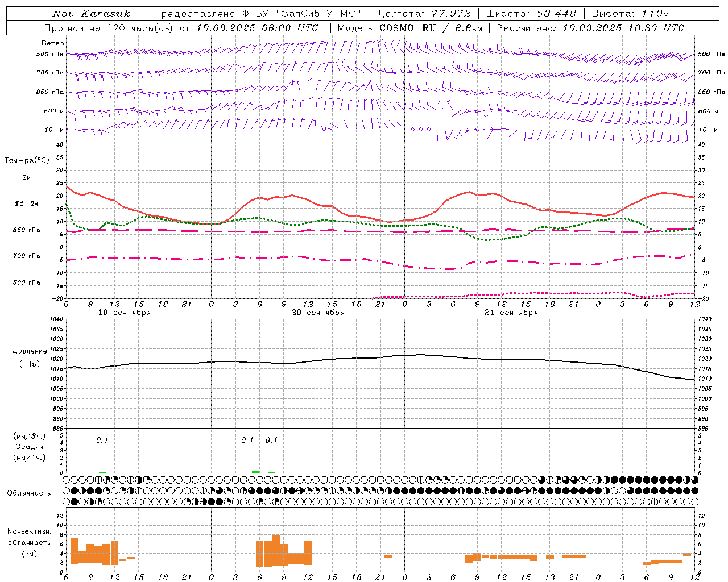Select left-side '500 м' wind level label
The image size is (728, 582).
[54, 111]
